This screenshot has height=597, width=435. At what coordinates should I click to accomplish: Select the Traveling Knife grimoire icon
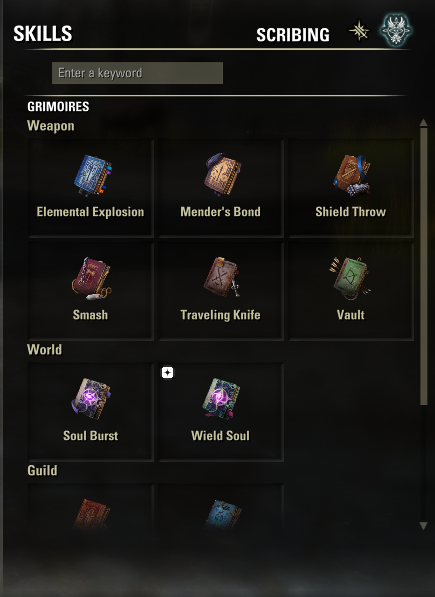pyautogui.click(x=222, y=277)
